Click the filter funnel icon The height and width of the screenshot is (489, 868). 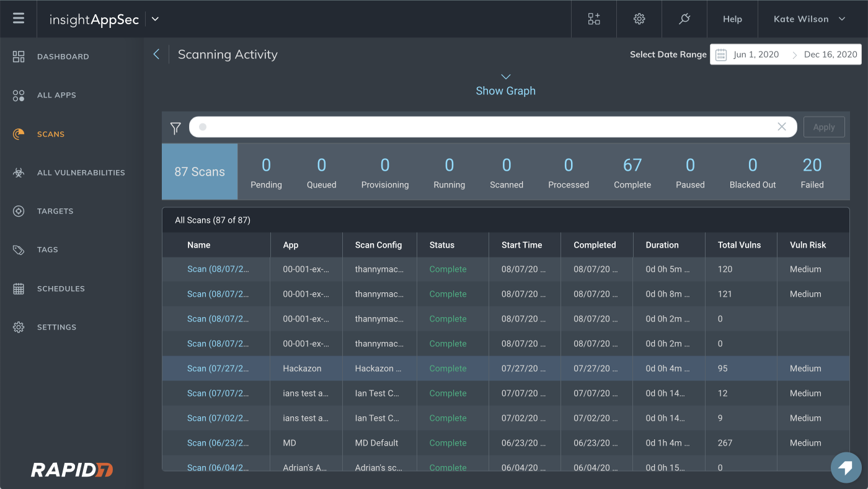pyautogui.click(x=175, y=128)
